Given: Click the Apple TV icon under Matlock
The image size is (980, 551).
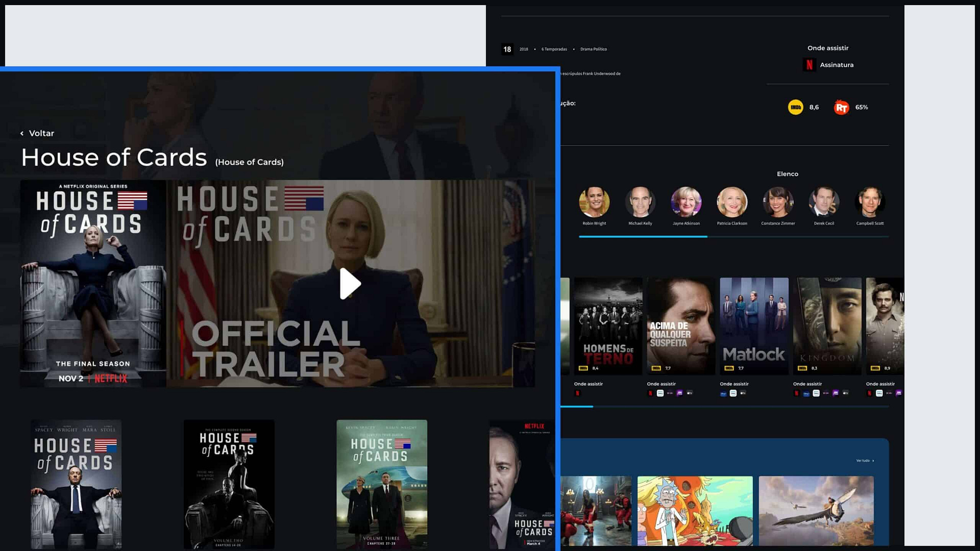Looking at the screenshot, I should coord(743,393).
